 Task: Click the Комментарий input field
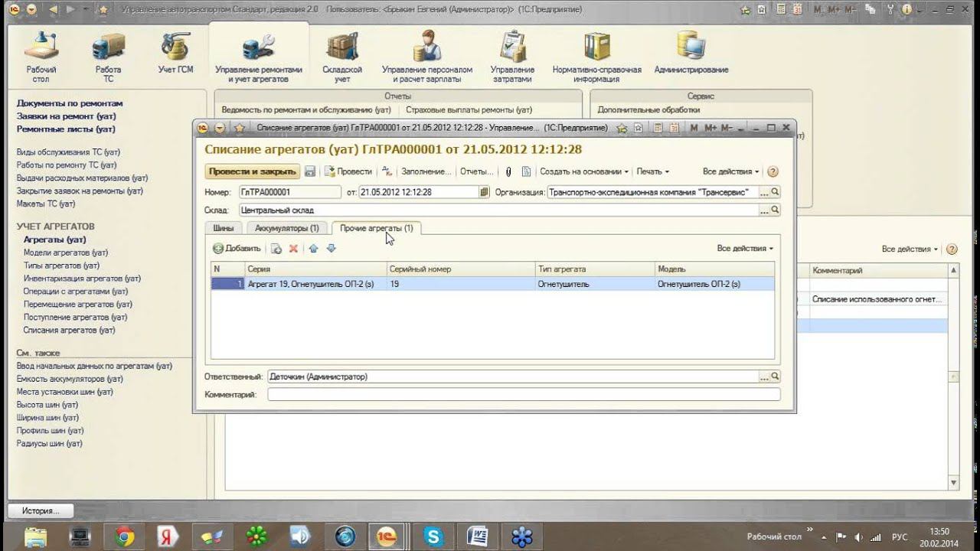click(x=524, y=394)
